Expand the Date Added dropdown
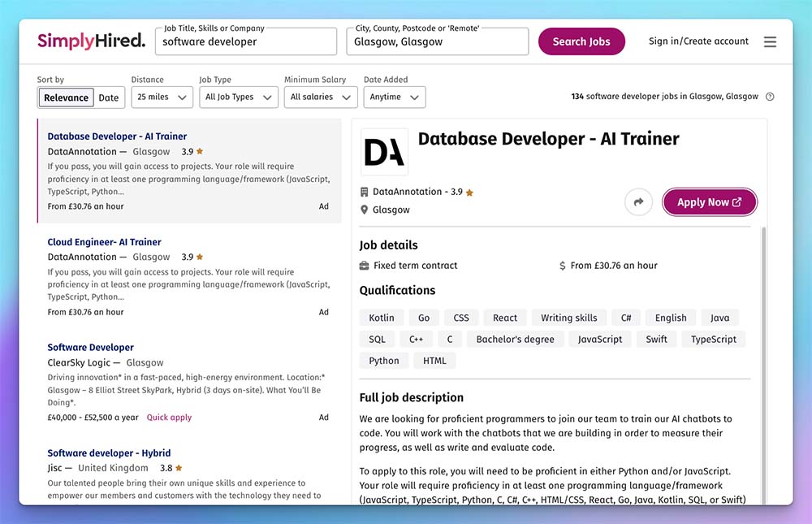 [x=394, y=97]
